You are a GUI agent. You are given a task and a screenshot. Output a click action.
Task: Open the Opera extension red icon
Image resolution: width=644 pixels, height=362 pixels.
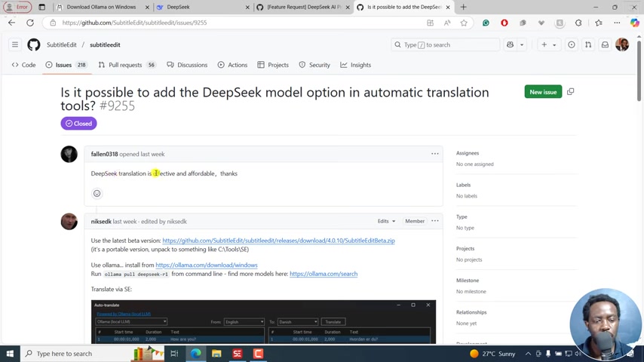[504, 23]
